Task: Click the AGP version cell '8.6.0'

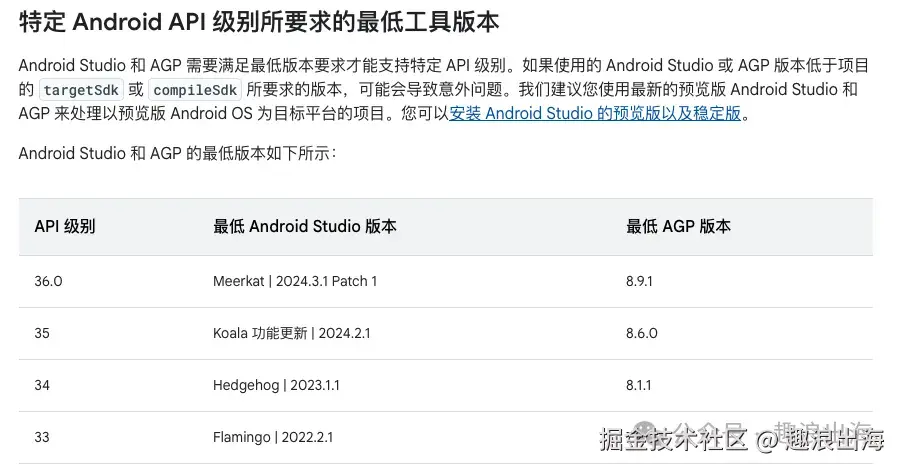Action: [642, 334]
